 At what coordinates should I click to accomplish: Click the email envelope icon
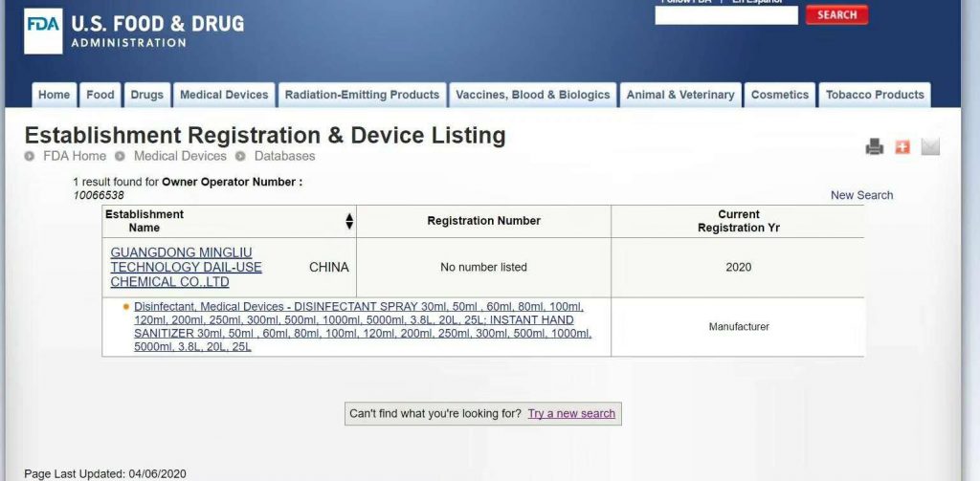point(930,146)
